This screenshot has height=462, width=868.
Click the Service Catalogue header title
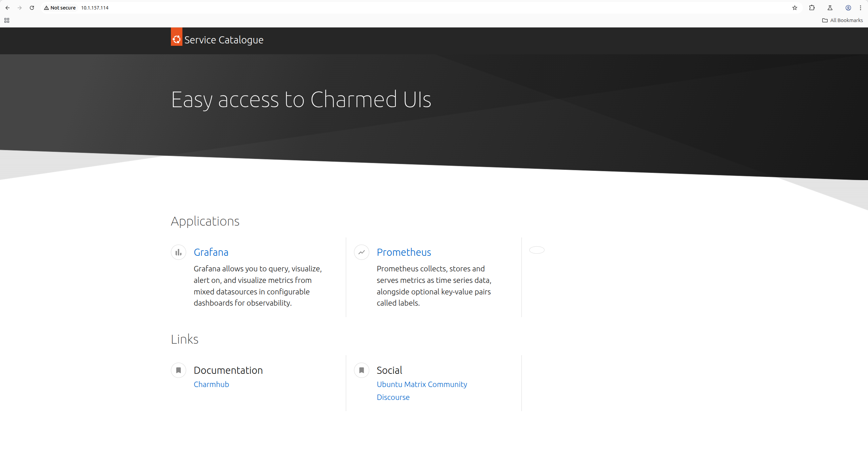[224, 40]
